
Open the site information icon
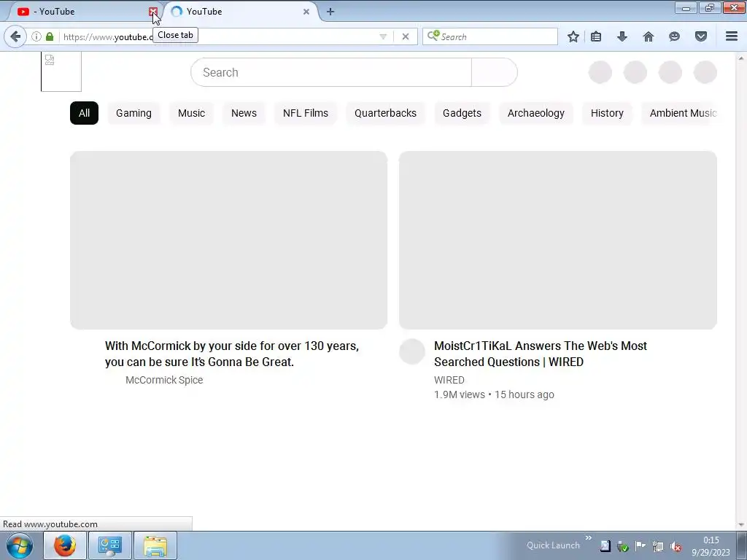36,36
